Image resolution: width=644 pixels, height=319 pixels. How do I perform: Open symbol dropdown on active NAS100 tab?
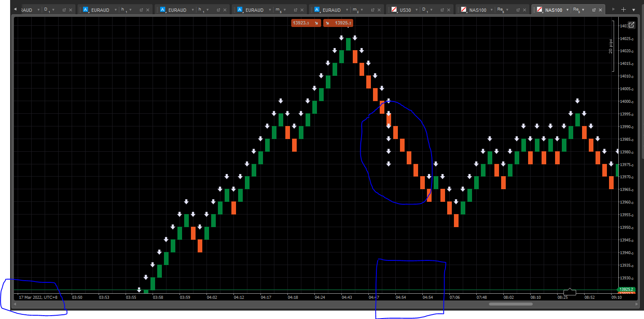point(568,10)
